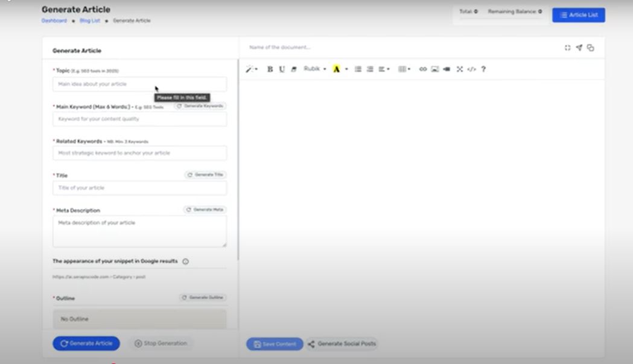
Task: Toggle bold formatting in the editor
Action: (270, 69)
